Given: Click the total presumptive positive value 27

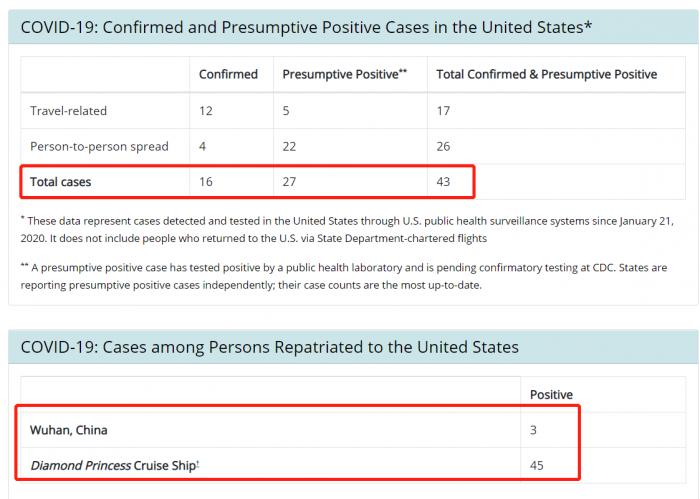Looking at the screenshot, I should 290,182.
